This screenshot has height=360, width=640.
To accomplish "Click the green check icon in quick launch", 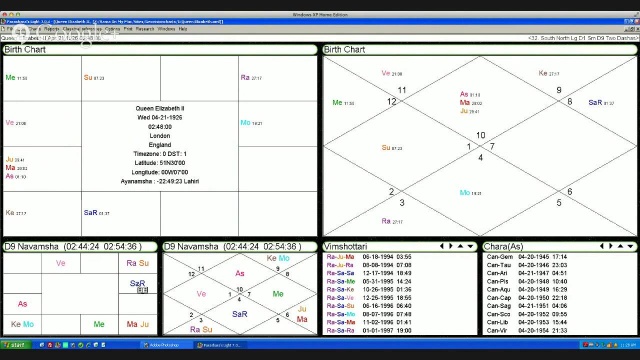I will tap(80, 345).
